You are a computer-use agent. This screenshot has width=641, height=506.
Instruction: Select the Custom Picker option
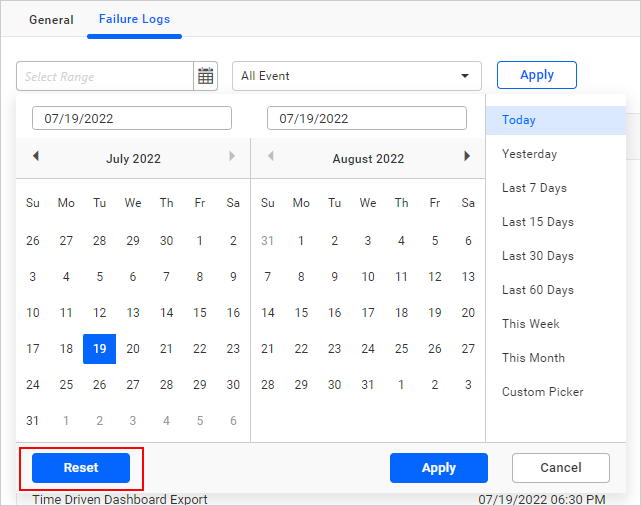542,392
